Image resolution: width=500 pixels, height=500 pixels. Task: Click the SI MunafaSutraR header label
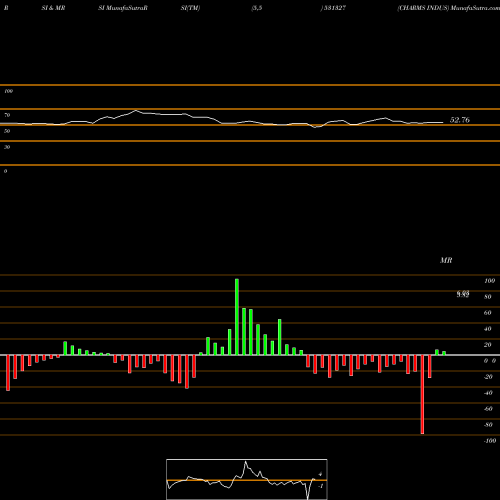coord(123,8)
